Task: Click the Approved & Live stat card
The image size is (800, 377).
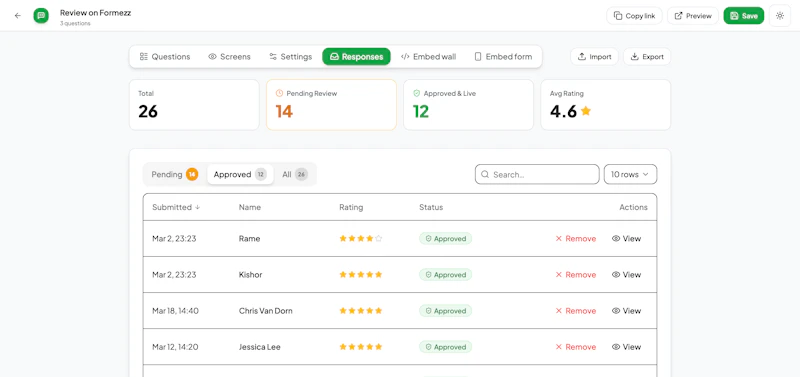Action: coord(468,105)
